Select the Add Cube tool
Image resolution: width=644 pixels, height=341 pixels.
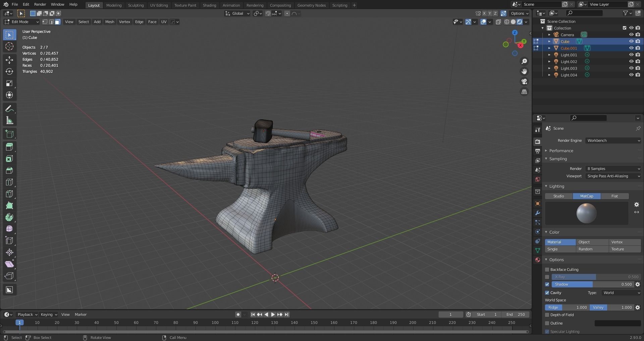pyautogui.click(x=9, y=134)
